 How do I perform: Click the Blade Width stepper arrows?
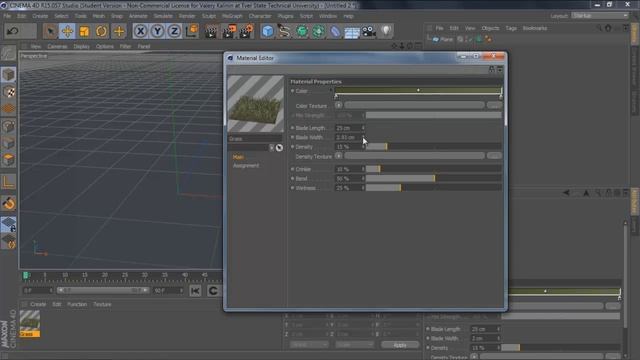pyautogui.click(x=363, y=138)
